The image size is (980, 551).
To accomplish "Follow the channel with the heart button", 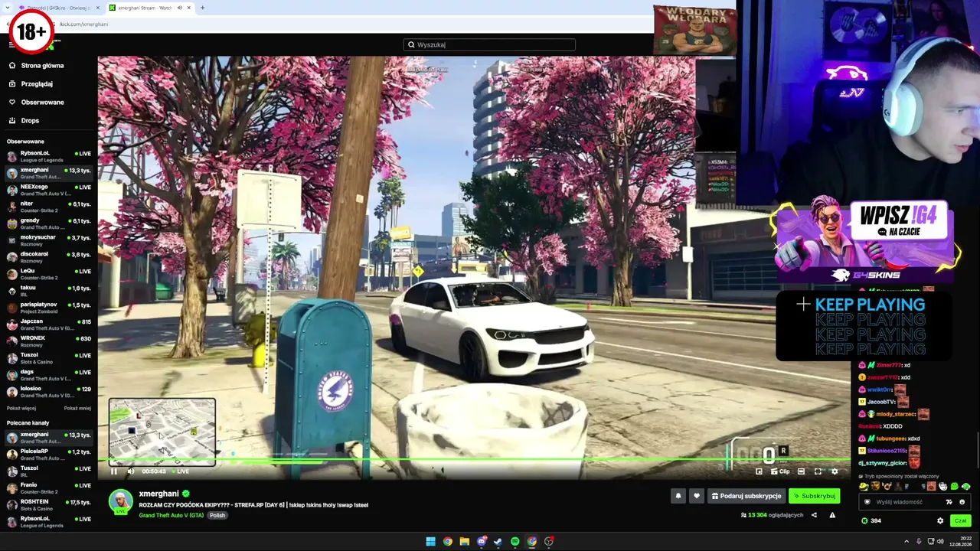I will click(x=696, y=496).
